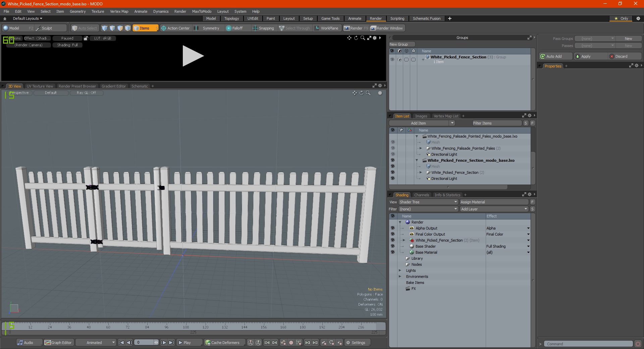Expand White_Fencing_Palisade_Pointed_Pales item tree
The height and width of the screenshot is (349, 644).
[421, 148]
